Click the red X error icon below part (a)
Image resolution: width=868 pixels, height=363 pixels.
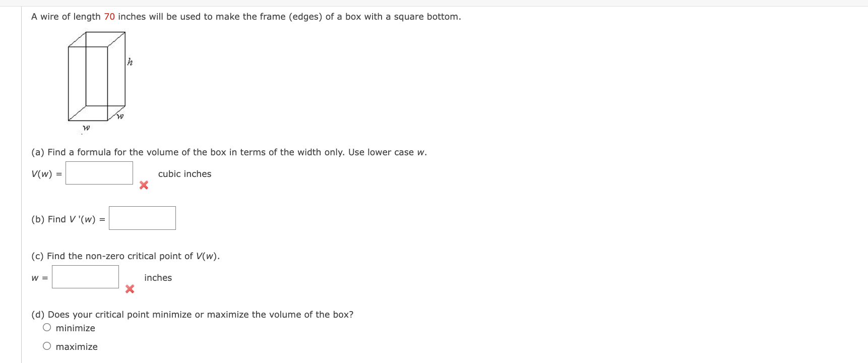[x=143, y=185]
